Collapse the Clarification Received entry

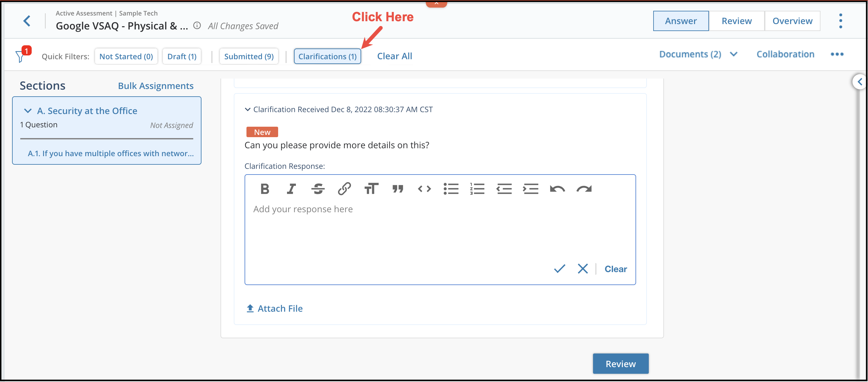click(248, 110)
